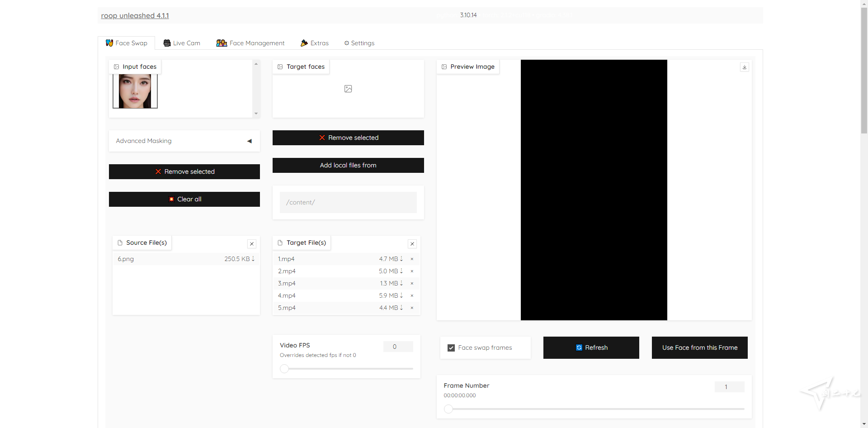The width and height of the screenshot is (868, 428).
Task: Download 3.mp4 with its download arrow
Action: coord(401,283)
